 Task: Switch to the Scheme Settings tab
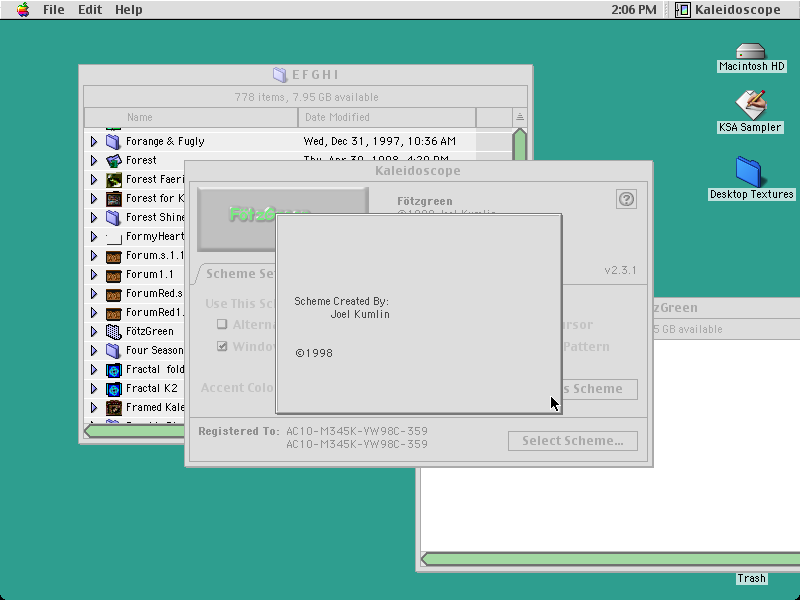pyautogui.click(x=239, y=274)
